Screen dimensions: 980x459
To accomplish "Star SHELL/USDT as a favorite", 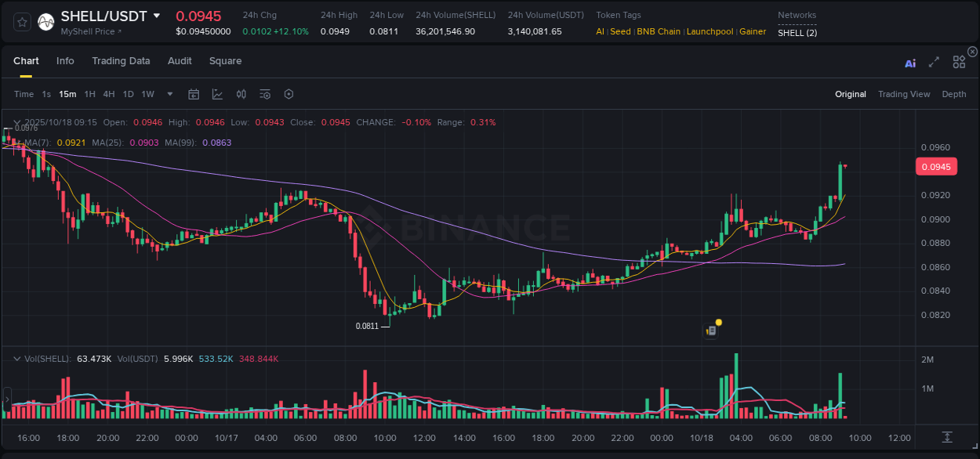I will [x=22, y=21].
